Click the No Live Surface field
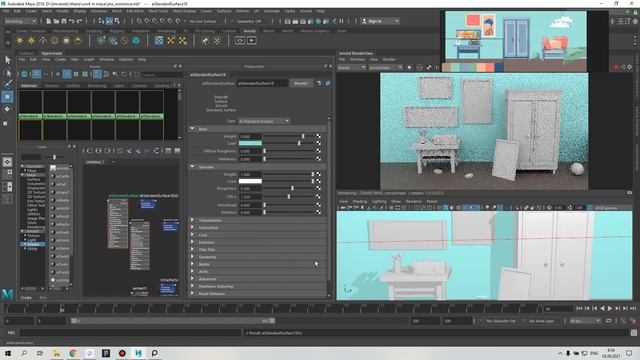This screenshot has width=640, height=360. pos(203,21)
